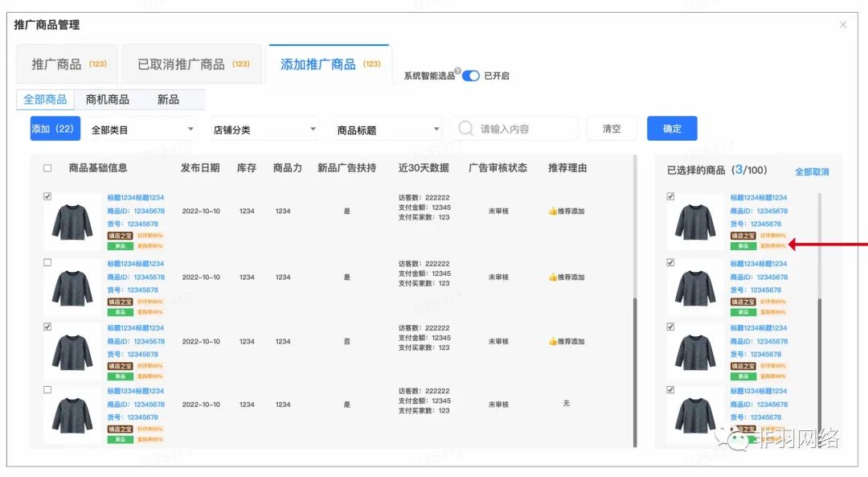Toggle the 系统智能选品 switch

(x=471, y=76)
